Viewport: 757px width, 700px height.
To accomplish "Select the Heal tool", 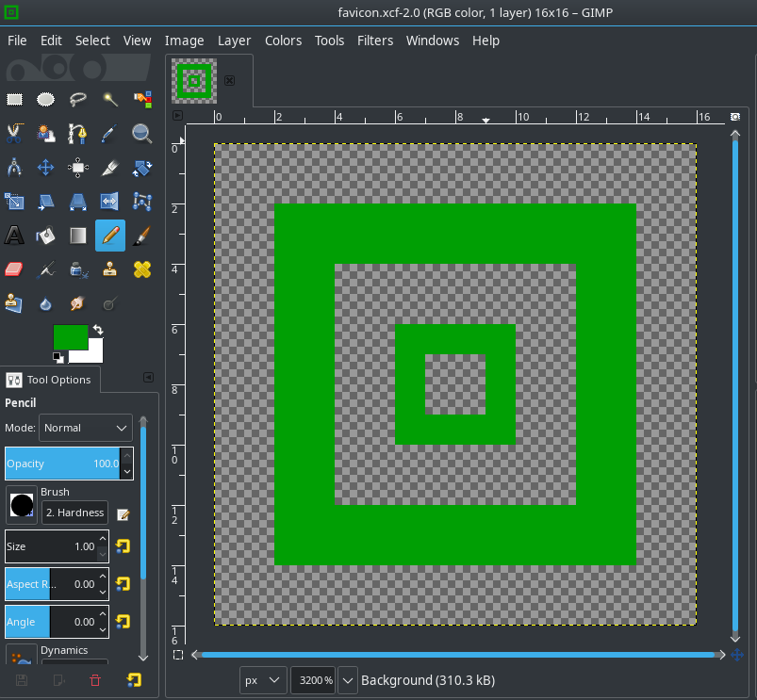I will point(142,269).
